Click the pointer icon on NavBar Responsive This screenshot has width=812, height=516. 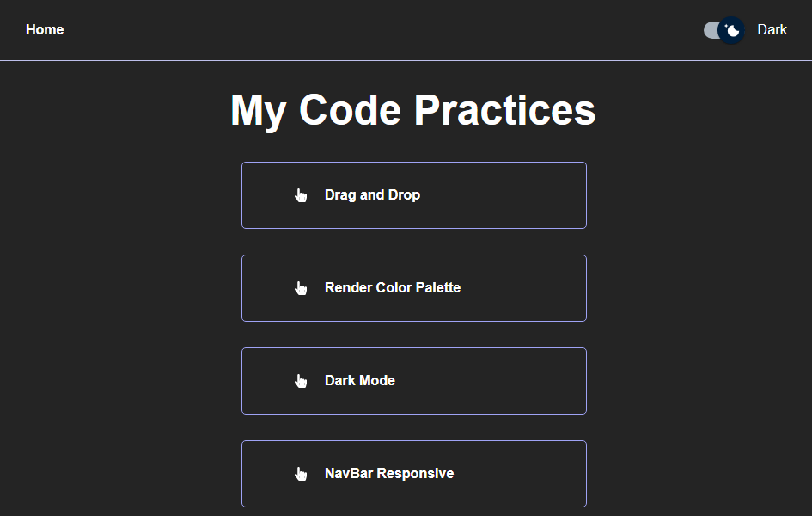point(301,473)
